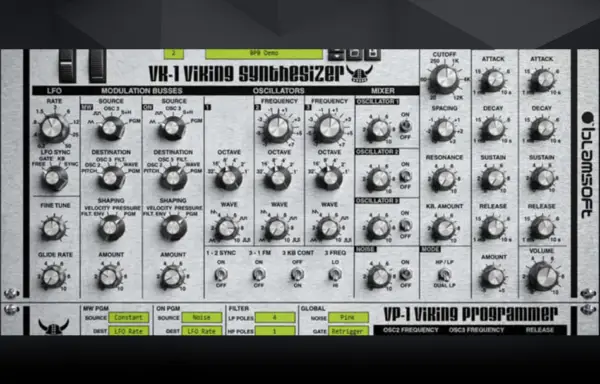
Task: Click the MW bus Shaping knob
Action: 111,228
